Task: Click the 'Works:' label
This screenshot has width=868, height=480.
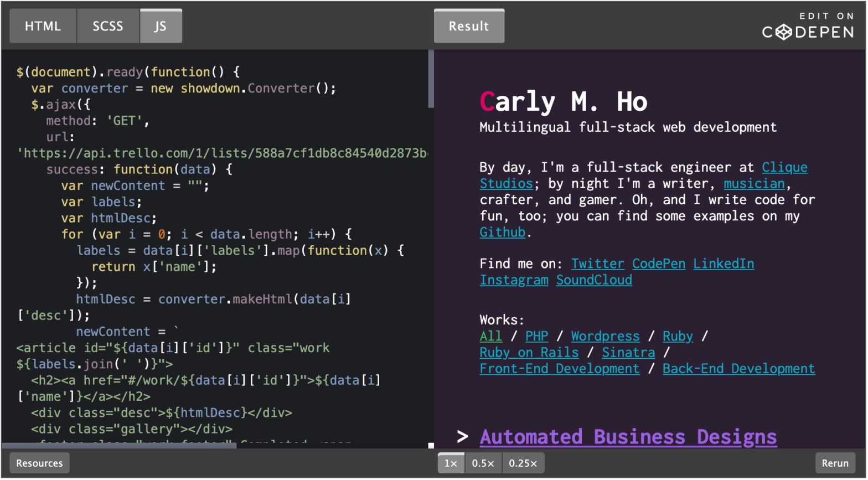Action: pyautogui.click(x=502, y=320)
